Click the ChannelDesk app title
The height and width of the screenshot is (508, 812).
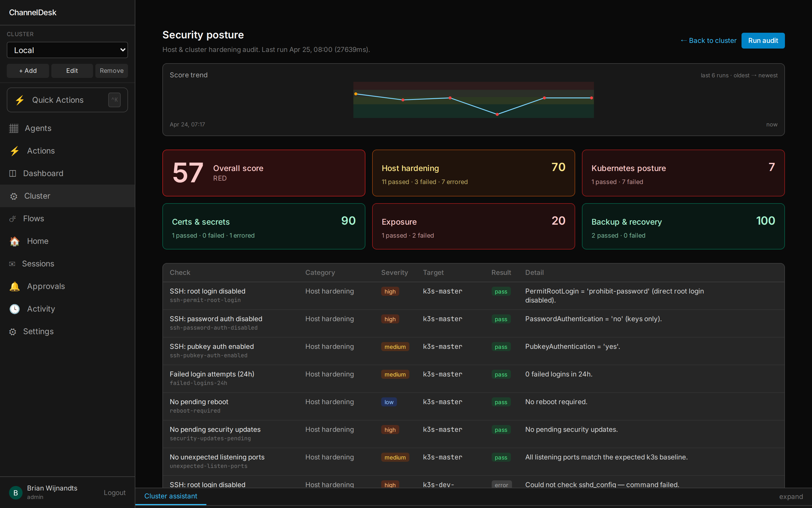(32, 12)
